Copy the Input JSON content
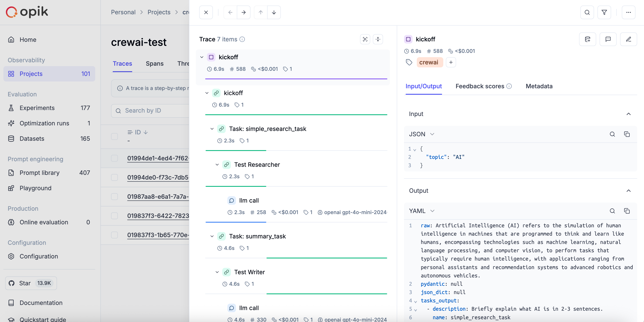644x322 pixels. pyautogui.click(x=627, y=134)
